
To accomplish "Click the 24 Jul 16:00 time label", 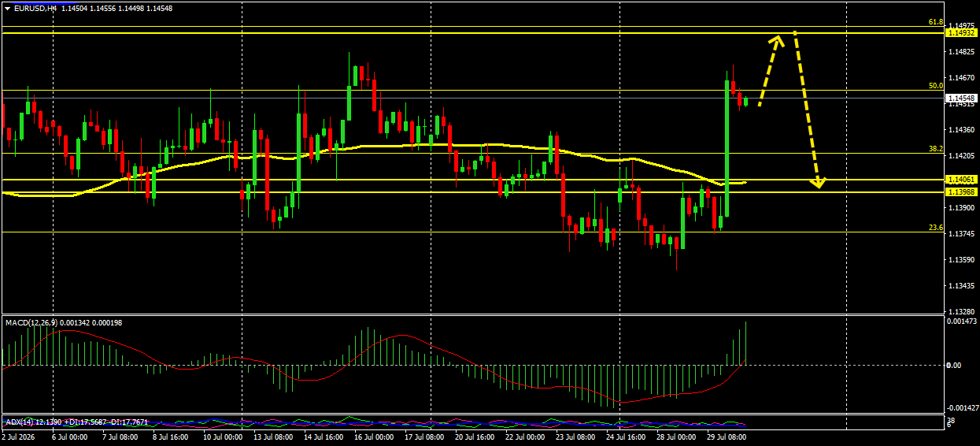I will tap(627, 436).
